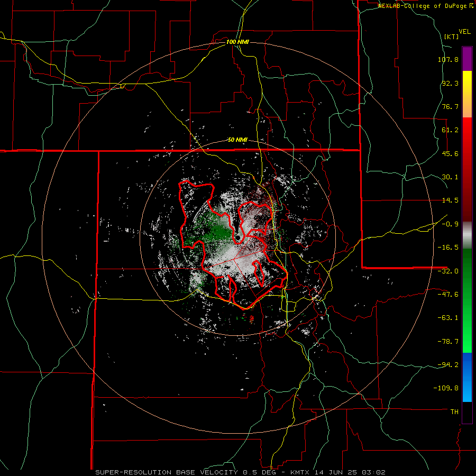Click the TH label on the scale
The image size is (476, 476).
click(454, 411)
